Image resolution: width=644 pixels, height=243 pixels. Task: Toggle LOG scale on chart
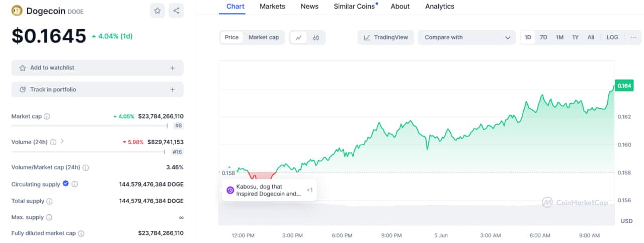coord(612,37)
